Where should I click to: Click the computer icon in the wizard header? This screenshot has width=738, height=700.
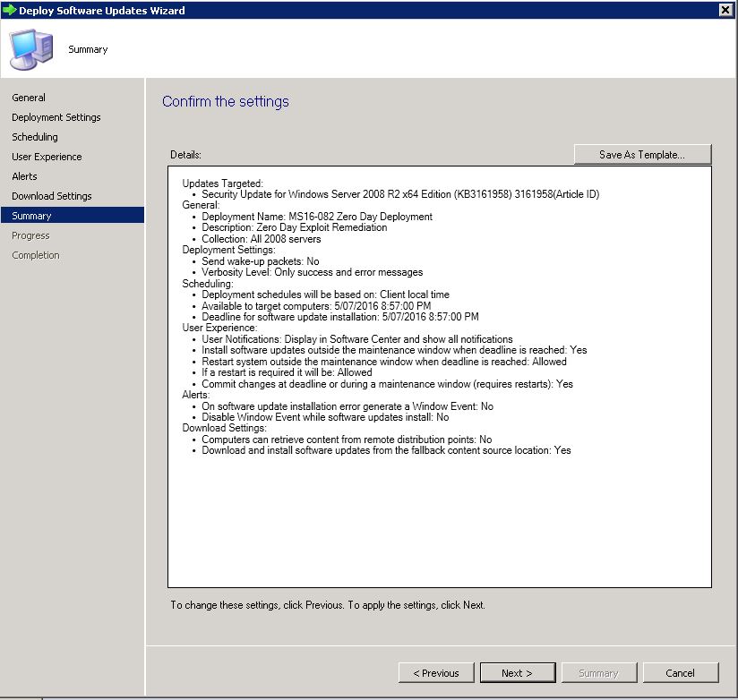(x=31, y=49)
